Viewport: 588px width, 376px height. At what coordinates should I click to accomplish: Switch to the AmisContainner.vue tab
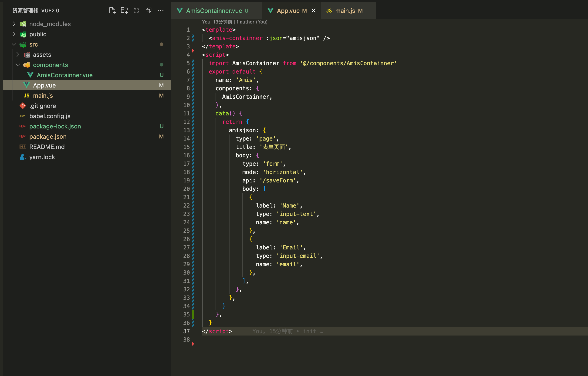[214, 10]
